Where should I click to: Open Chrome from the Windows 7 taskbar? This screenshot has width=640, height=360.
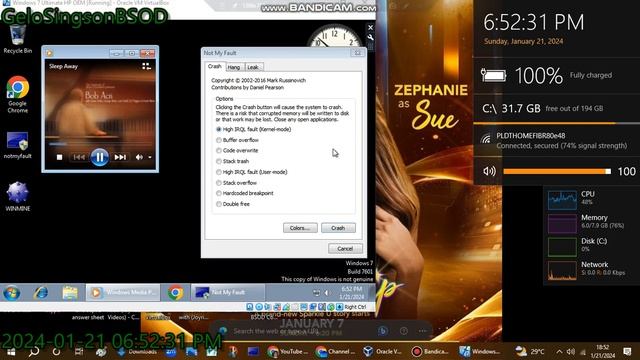tap(176, 293)
